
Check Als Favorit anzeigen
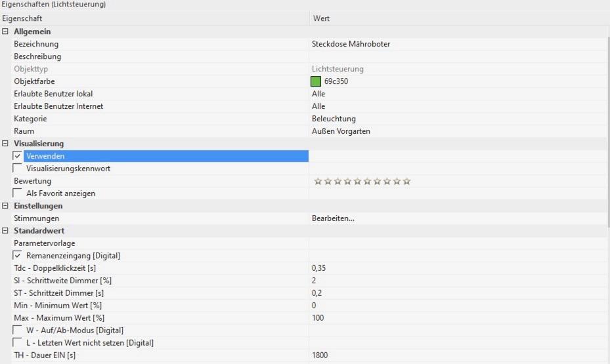point(18,193)
